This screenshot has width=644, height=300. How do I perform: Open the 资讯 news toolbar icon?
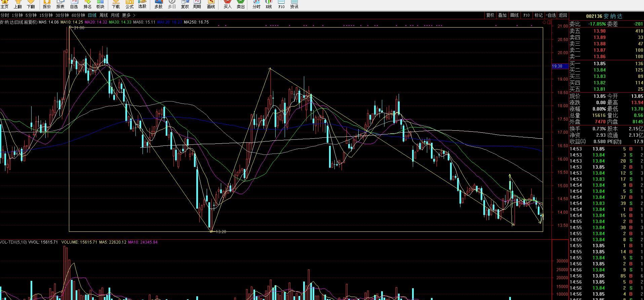click(x=294, y=4)
